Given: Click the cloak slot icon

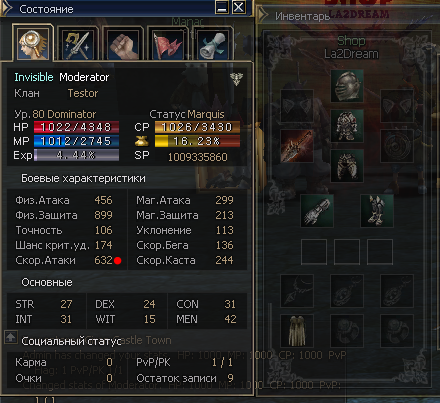Looking at the screenshot, I should pyautogui.click(x=297, y=331).
